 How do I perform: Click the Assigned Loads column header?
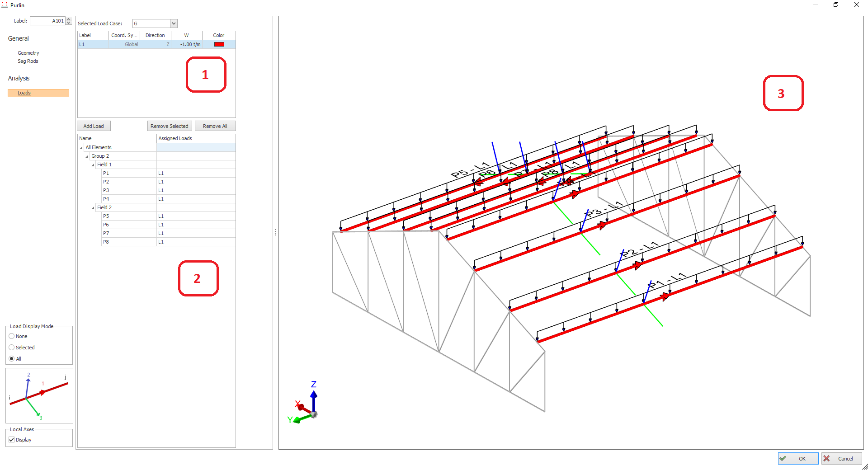[x=196, y=138]
